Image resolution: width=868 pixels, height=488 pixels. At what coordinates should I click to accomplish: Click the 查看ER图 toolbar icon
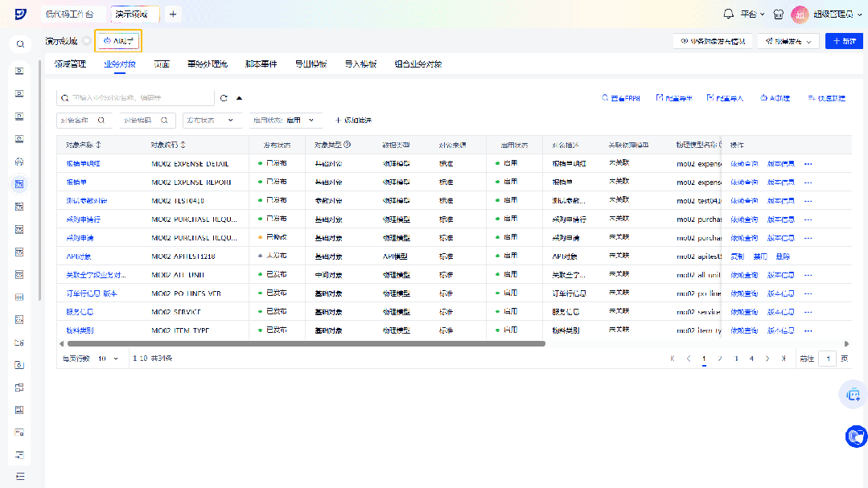tap(620, 98)
